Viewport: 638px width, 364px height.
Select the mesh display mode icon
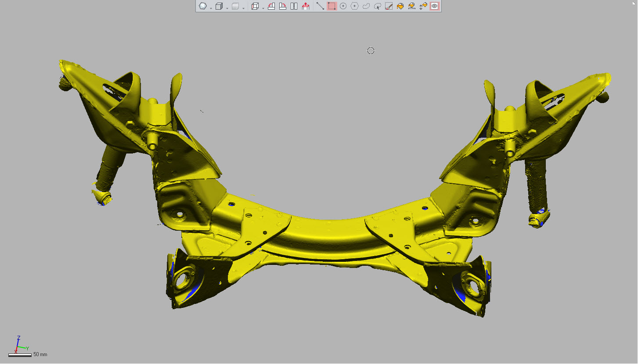tap(202, 6)
